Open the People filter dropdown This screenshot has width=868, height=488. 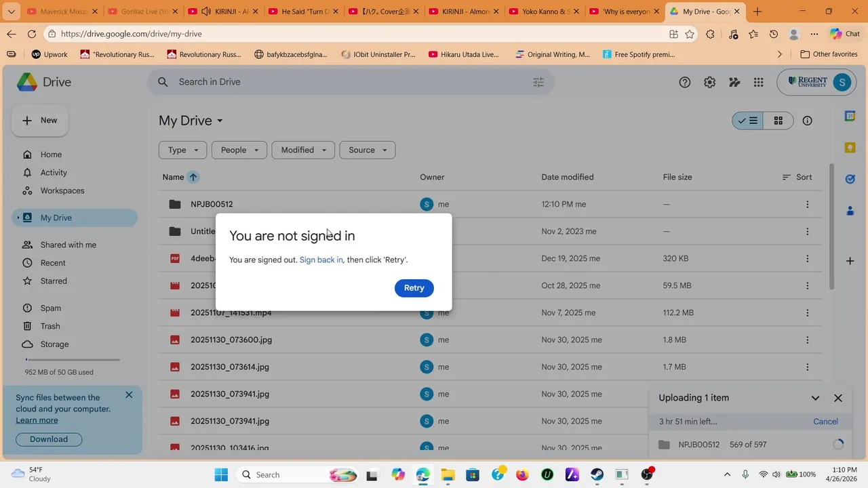click(x=239, y=150)
